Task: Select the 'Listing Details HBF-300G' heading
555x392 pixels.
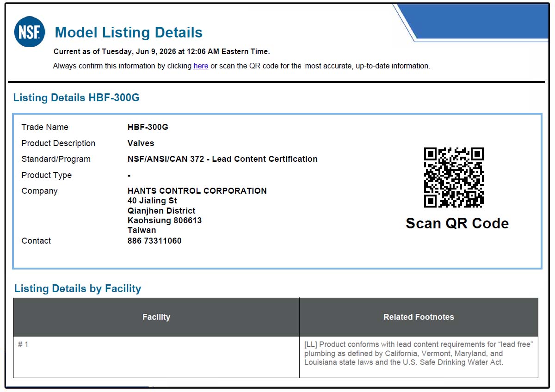Action: point(76,98)
